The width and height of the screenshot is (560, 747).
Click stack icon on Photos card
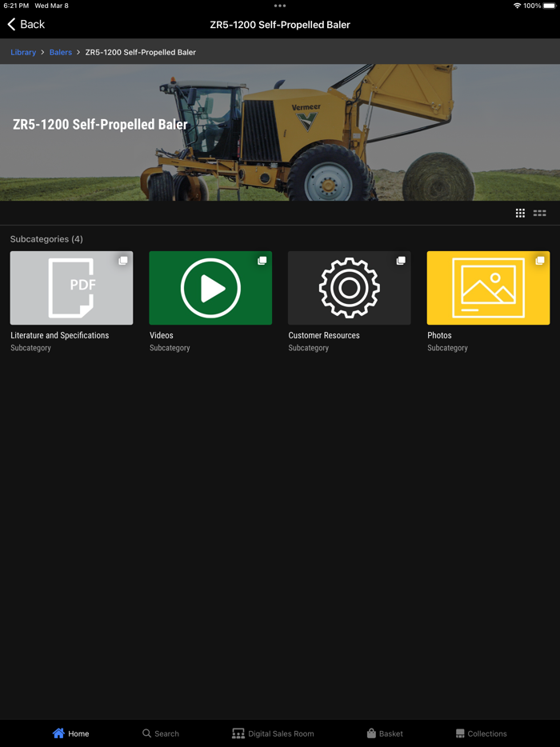click(540, 261)
